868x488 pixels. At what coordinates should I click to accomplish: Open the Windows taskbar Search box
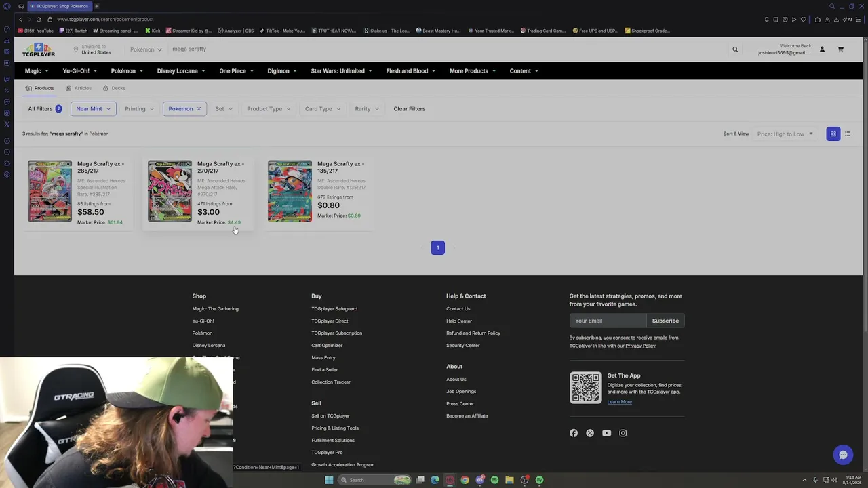coord(376,480)
